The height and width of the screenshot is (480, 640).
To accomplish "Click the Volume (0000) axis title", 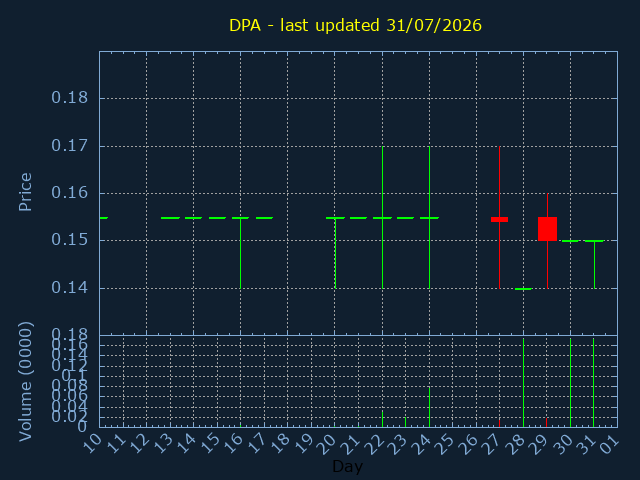I will click(x=25, y=382).
